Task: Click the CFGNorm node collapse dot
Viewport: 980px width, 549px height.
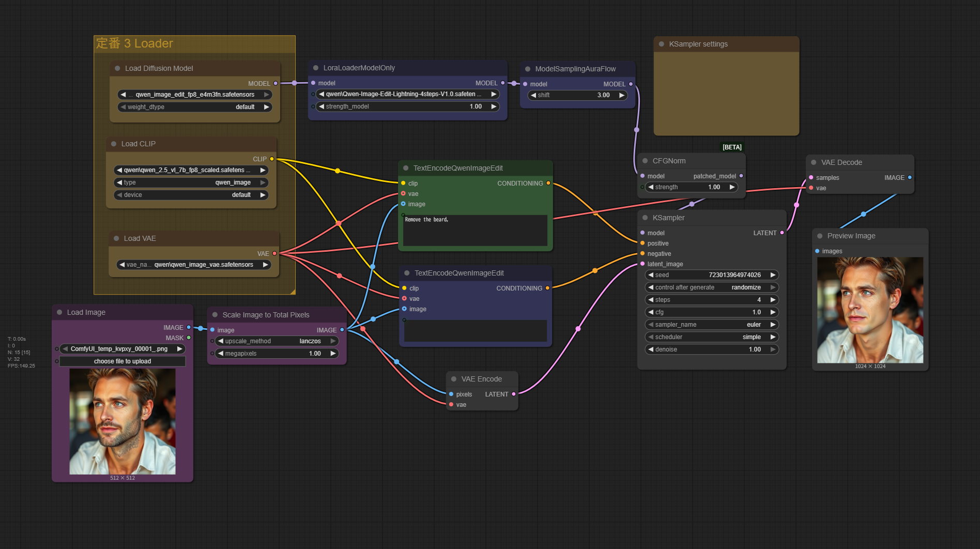Action: point(645,161)
